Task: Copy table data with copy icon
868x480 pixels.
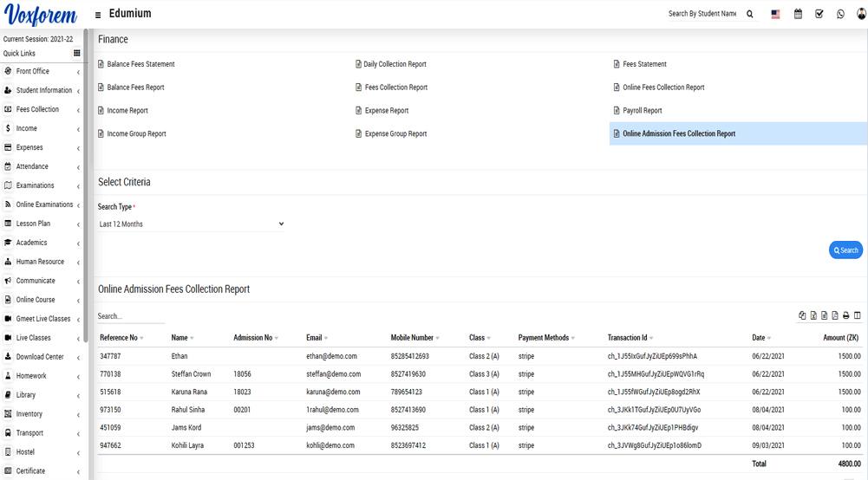Action: click(x=802, y=316)
